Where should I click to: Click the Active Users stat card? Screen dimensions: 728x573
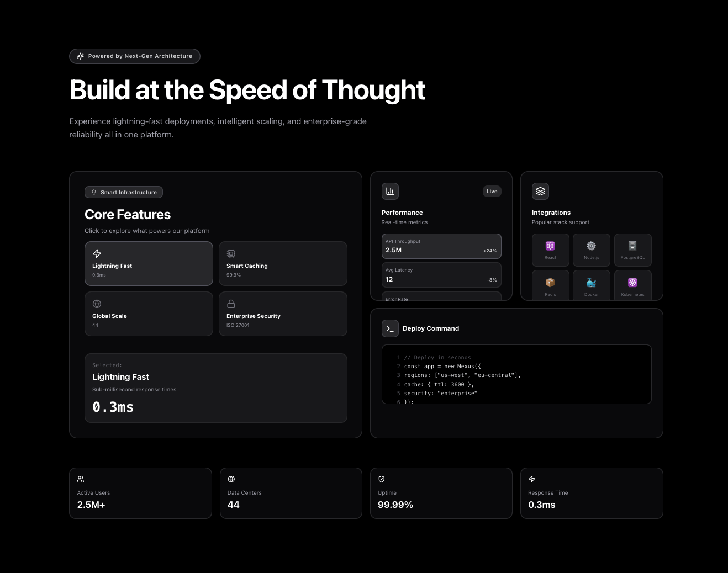click(x=140, y=493)
